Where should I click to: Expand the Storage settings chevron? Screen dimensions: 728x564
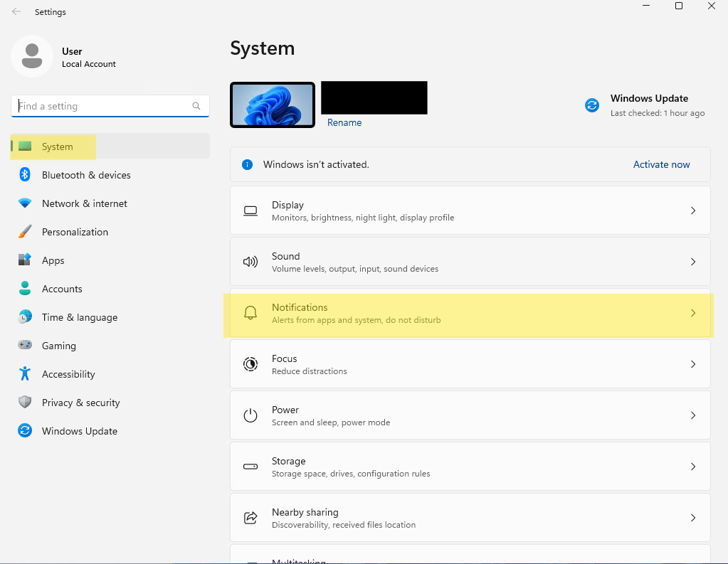click(x=693, y=467)
